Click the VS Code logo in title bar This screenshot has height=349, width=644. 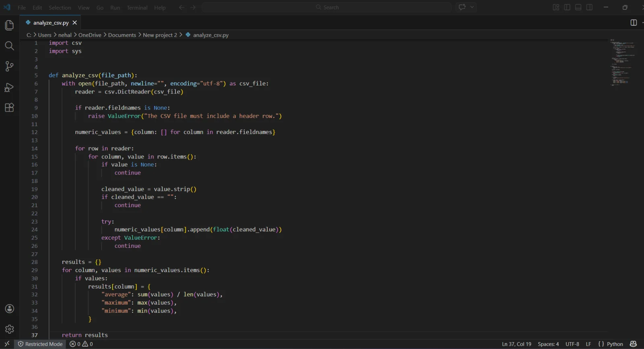point(7,7)
